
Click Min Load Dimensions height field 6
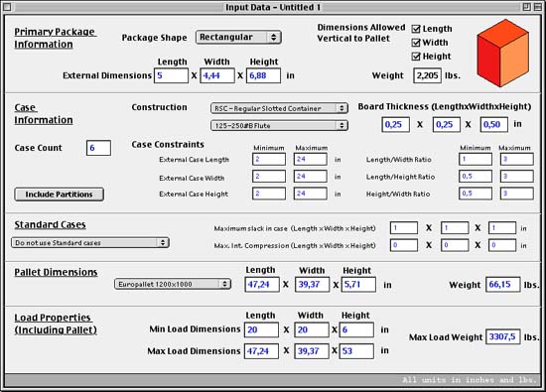(357, 329)
